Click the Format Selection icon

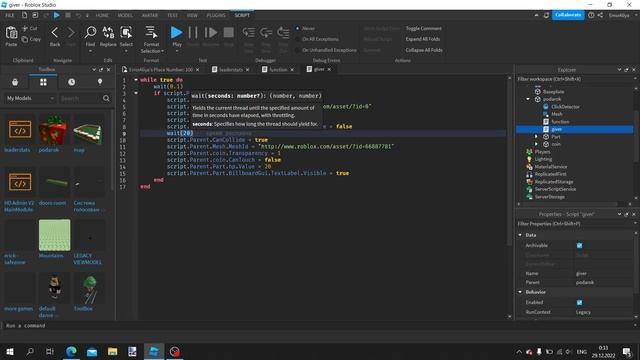[x=151, y=33]
